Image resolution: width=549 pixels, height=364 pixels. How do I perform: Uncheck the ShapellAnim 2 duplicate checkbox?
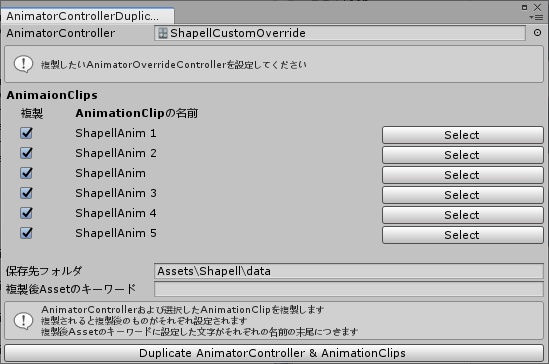[26, 153]
